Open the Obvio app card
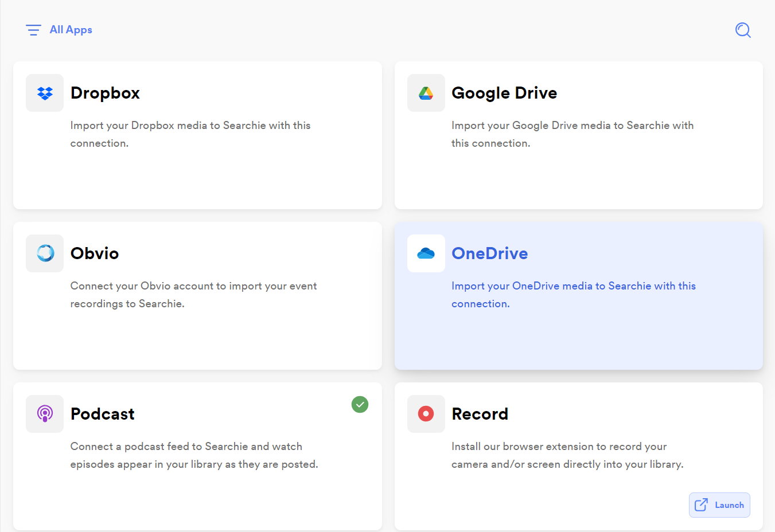Screen dimensions: 775x532 [197, 296]
